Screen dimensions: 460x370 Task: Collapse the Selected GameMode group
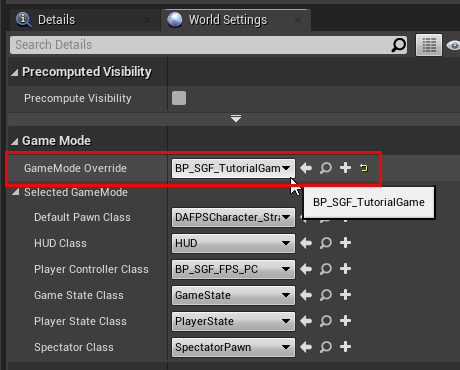pyautogui.click(x=15, y=192)
